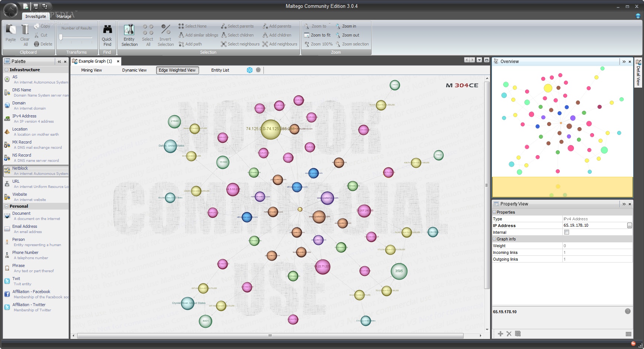Click the blue freeze snowflake icon
The height and width of the screenshot is (349, 644).
(250, 70)
